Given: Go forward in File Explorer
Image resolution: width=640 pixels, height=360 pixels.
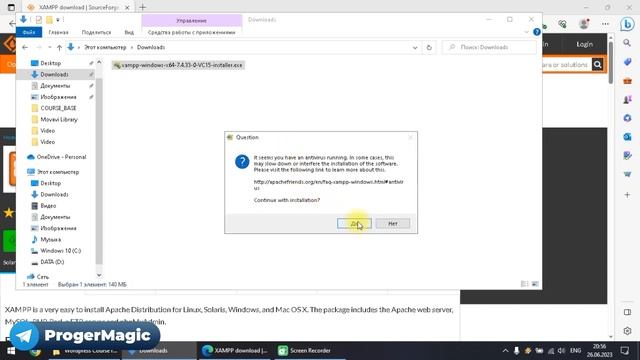Looking at the screenshot, I should click(39, 47).
